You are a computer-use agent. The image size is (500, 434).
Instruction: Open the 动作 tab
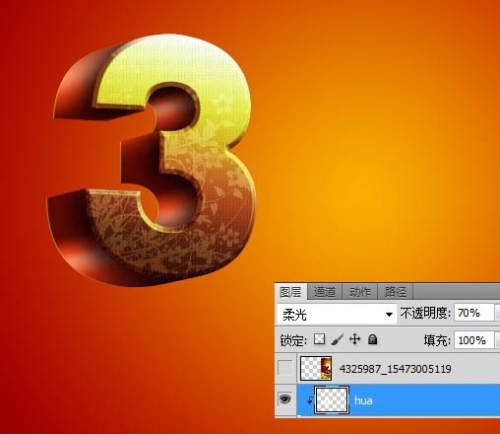click(360, 292)
